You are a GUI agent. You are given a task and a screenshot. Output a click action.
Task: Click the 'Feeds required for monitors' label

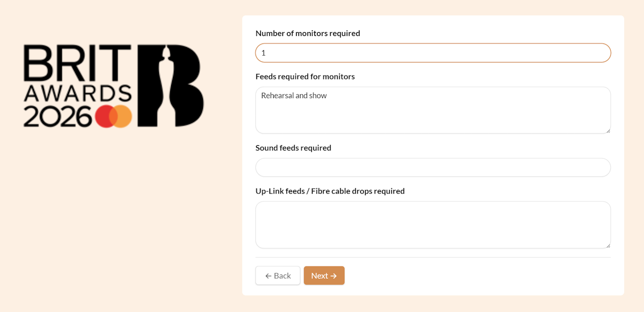tap(305, 77)
